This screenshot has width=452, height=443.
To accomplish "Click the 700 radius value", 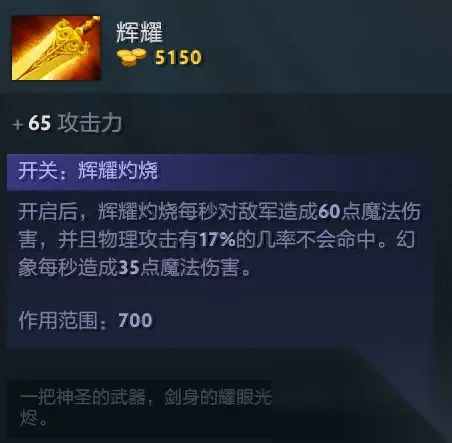I will 135,320.
